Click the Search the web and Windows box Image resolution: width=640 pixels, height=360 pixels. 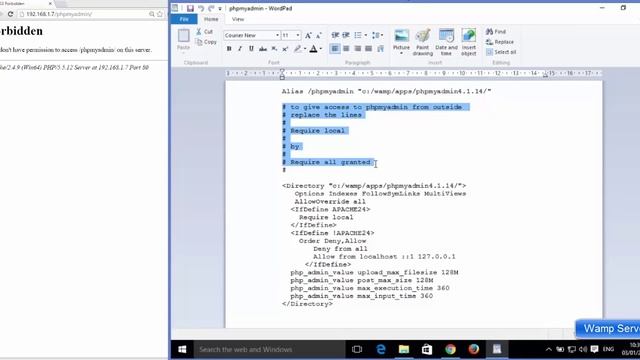269,349
